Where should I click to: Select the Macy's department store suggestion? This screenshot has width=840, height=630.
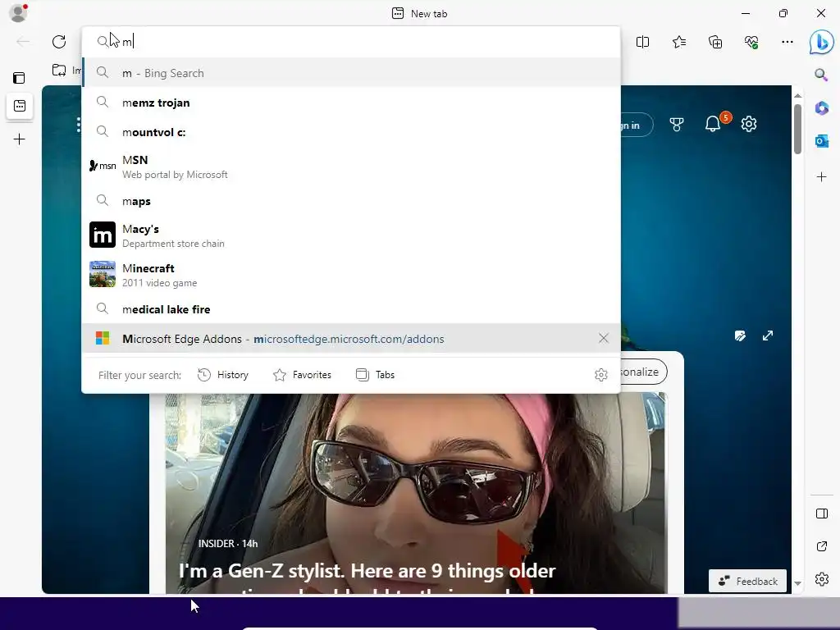point(351,235)
